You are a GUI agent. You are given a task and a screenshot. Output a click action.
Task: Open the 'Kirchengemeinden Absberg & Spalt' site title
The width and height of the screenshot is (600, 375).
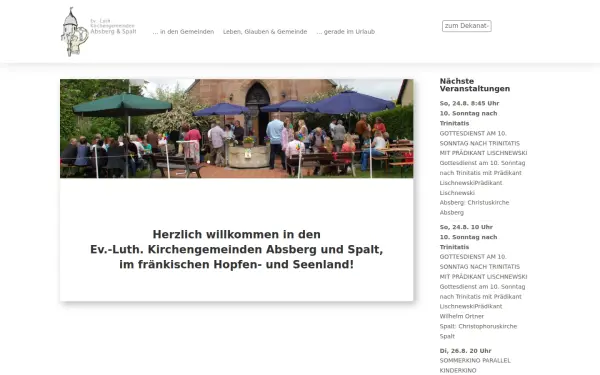point(113,26)
